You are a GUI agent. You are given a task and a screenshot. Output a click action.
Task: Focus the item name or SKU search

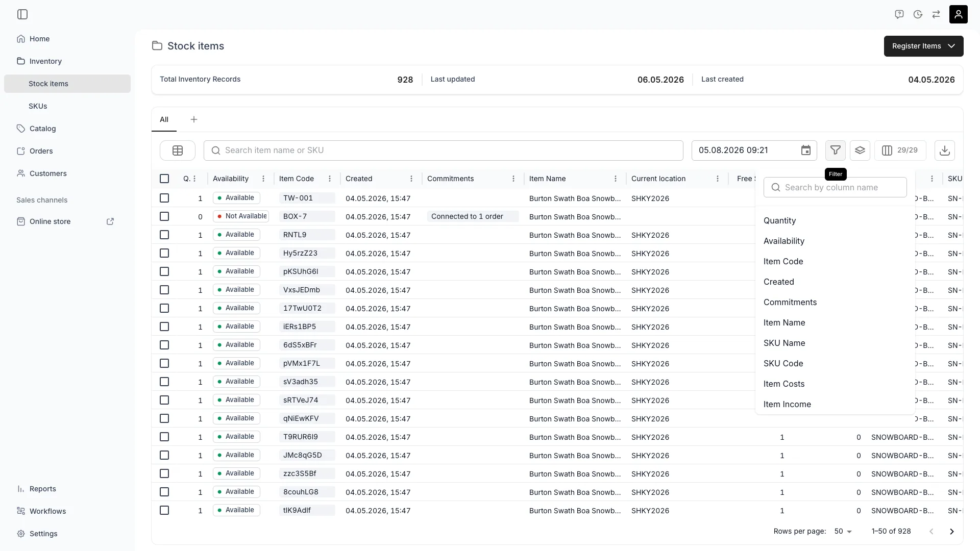click(443, 151)
